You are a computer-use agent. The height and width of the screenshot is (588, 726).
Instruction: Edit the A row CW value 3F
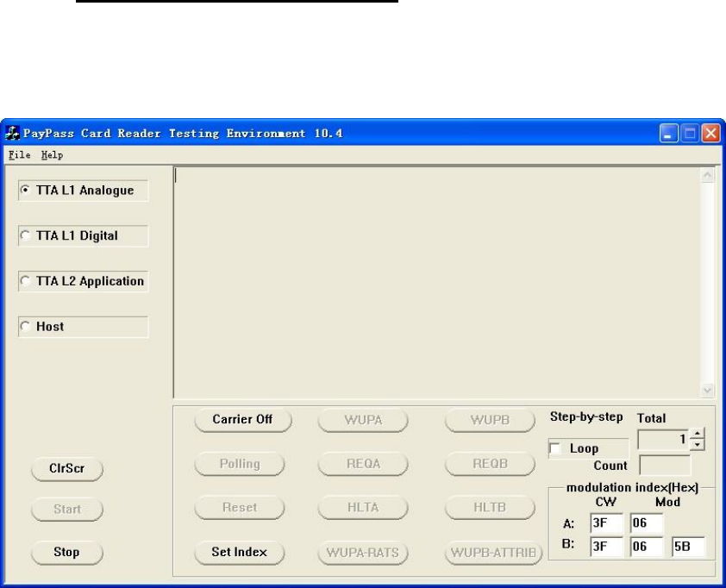coord(606,523)
